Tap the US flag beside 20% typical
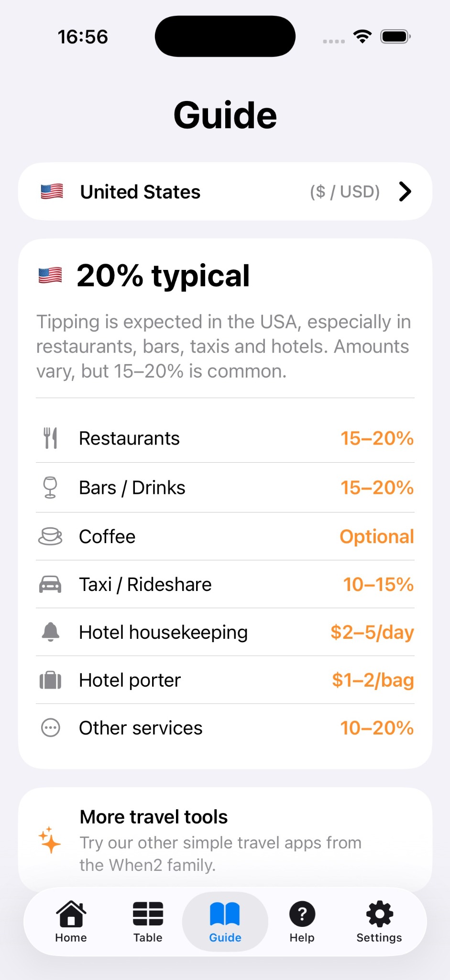This screenshot has height=980, width=450. [50, 275]
